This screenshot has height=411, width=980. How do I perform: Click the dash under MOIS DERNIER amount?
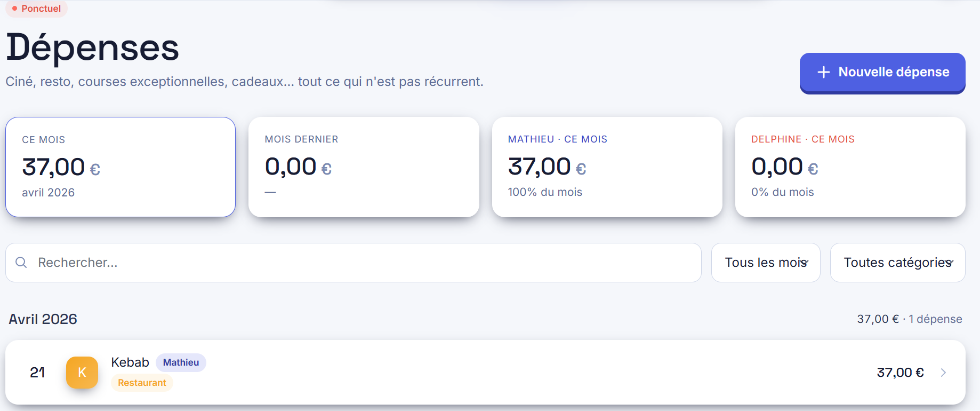[x=270, y=192]
